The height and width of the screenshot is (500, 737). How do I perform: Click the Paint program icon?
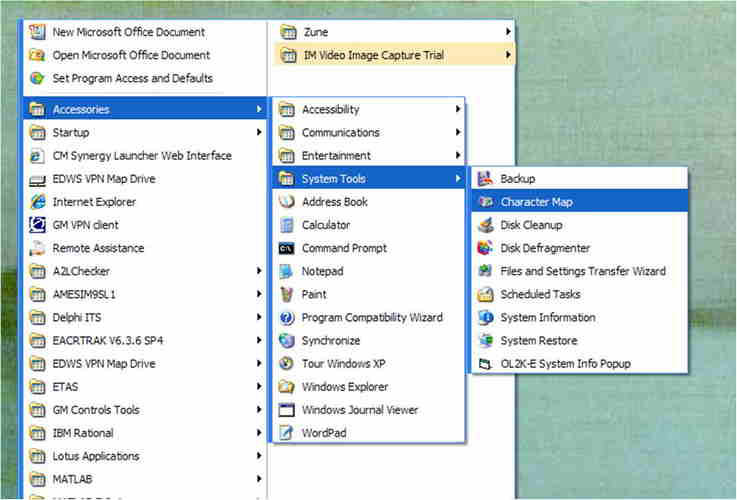point(287,295)
